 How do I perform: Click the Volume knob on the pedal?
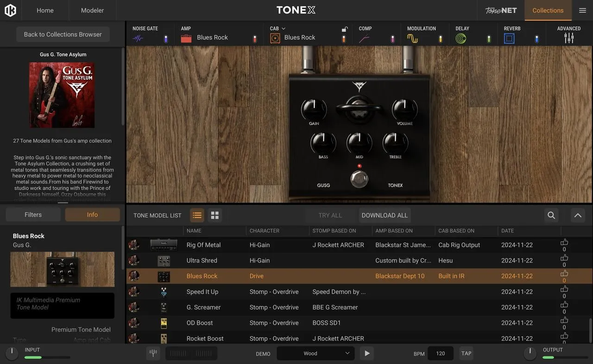point(404,110)
